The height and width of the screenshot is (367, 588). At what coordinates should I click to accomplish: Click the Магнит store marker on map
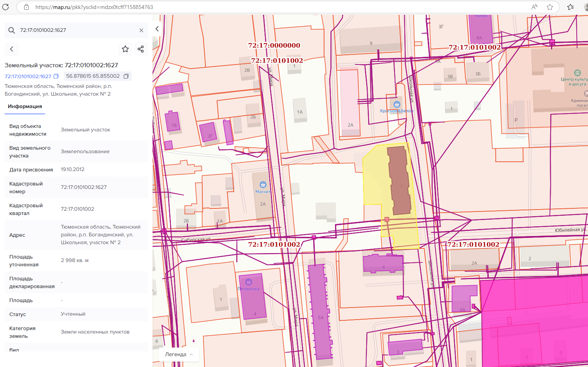coord(263,185)
